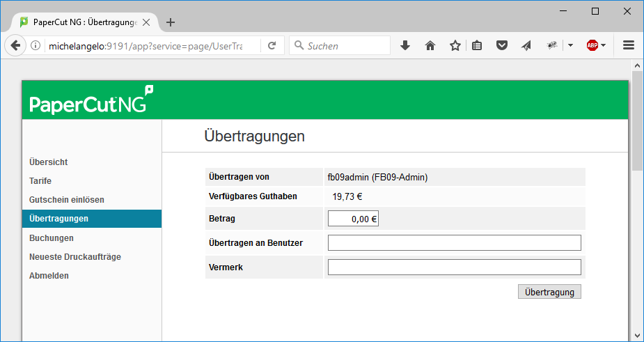This screenshot has height=342, width=644.
Task: Click the scrollbar up arrow
Action: coord(638,65)
